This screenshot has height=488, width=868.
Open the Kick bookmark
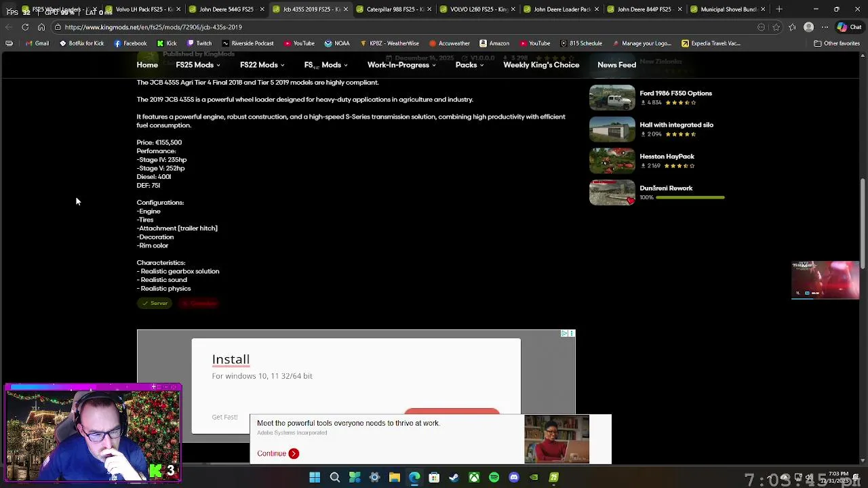167,43
